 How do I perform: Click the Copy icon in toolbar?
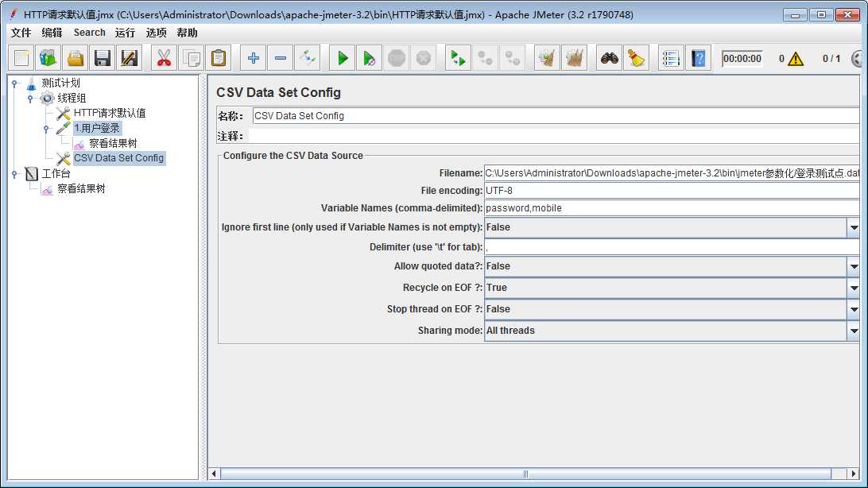tap(192, 58)
